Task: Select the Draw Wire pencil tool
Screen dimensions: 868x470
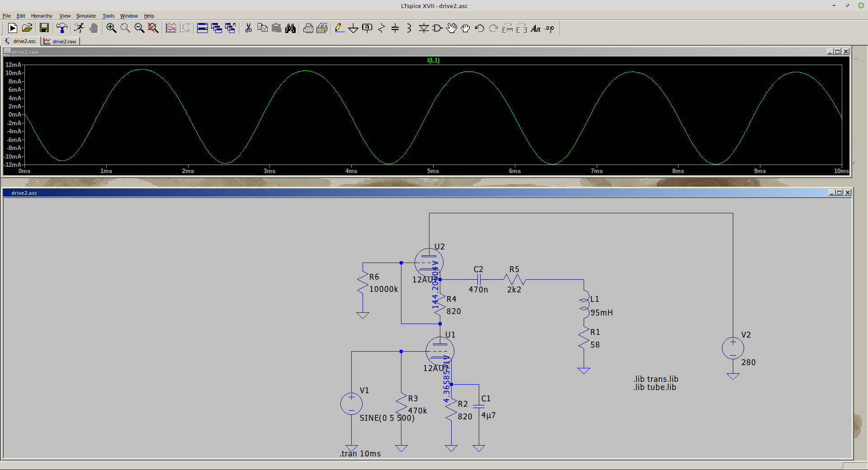Action: click(340, 28)
